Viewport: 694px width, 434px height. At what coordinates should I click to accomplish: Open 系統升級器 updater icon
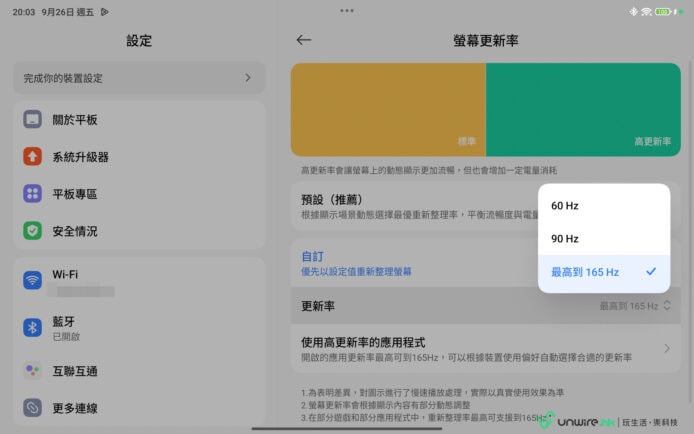pyautogui.click(x=33, y=157)
